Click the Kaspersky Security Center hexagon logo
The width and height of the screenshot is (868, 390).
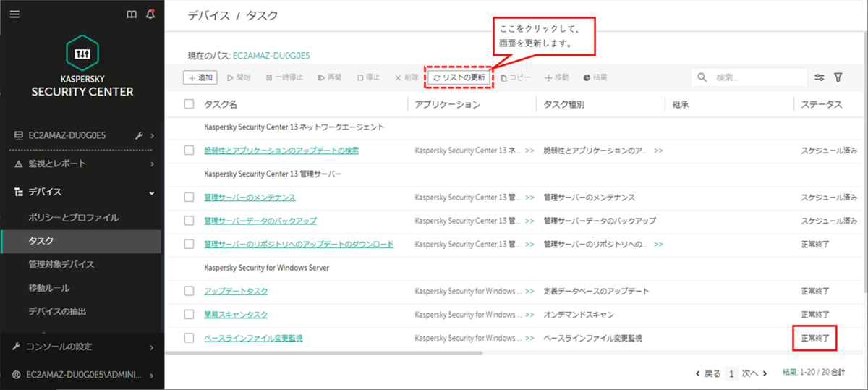(82, 53)
